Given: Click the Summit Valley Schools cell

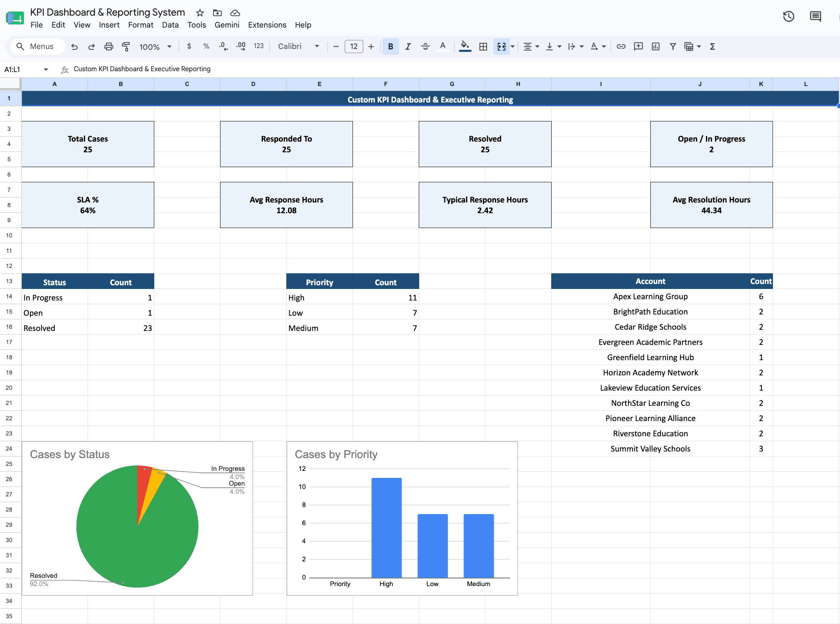Looking at the screenshot, I should (x=650, y=449).
